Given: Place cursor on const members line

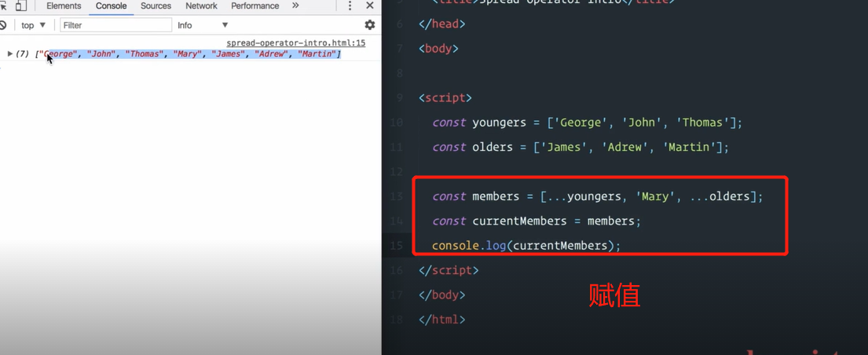Looking at the screenshot, I should click(x=598, y=196).
